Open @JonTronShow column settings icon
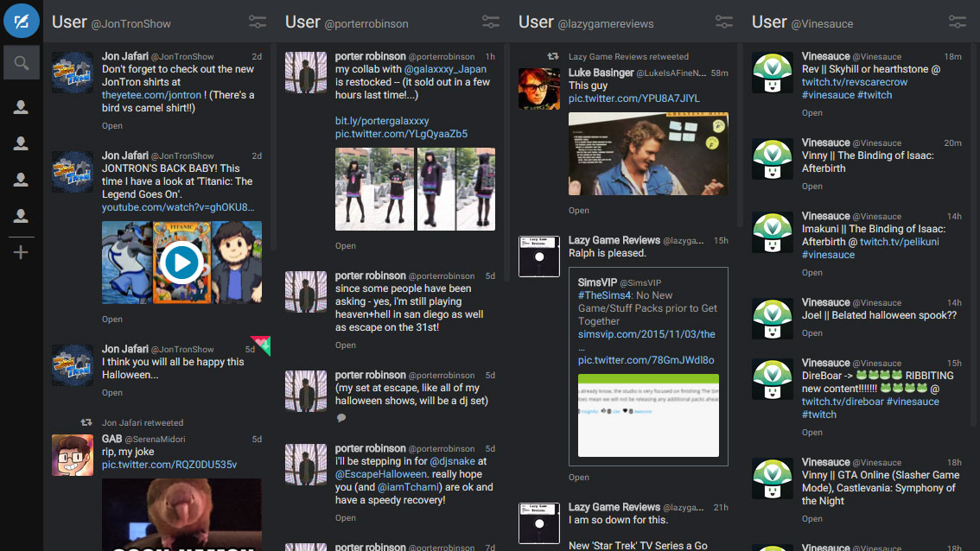Image resolution: width=980 pixels, height=551 pixels. click(x=258, y=22)
